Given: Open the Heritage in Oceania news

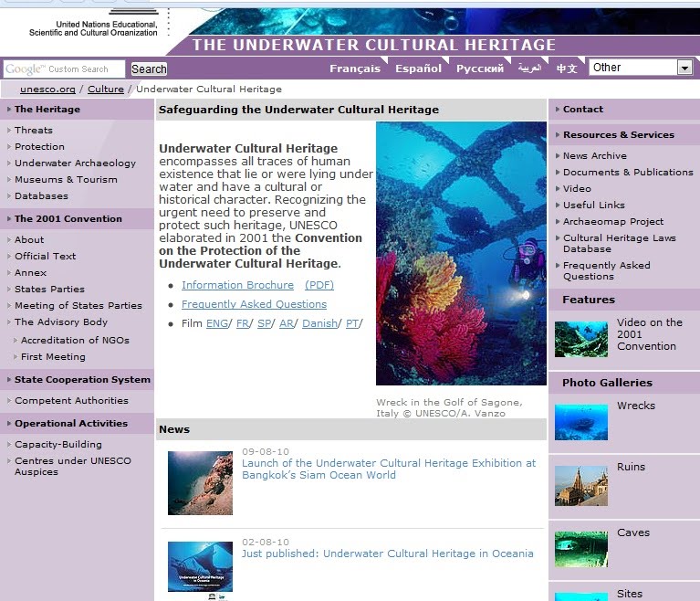Looking at the screenshot, I should coord(388,554).
